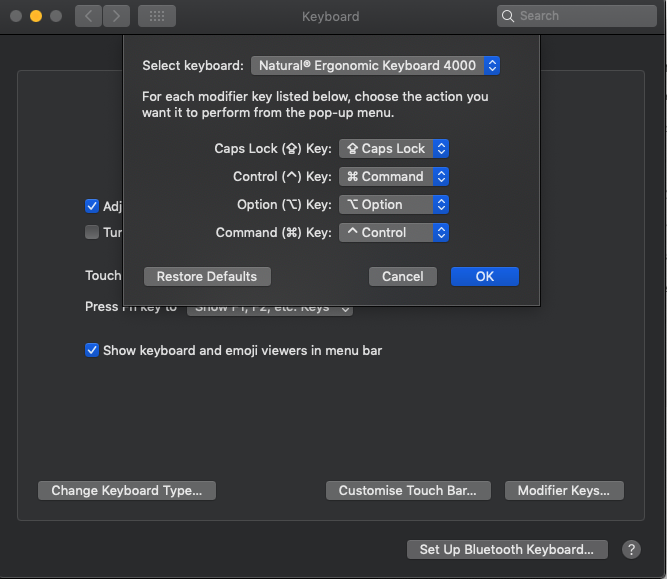Click the Search field in toolbar

[x=576, y=16]
